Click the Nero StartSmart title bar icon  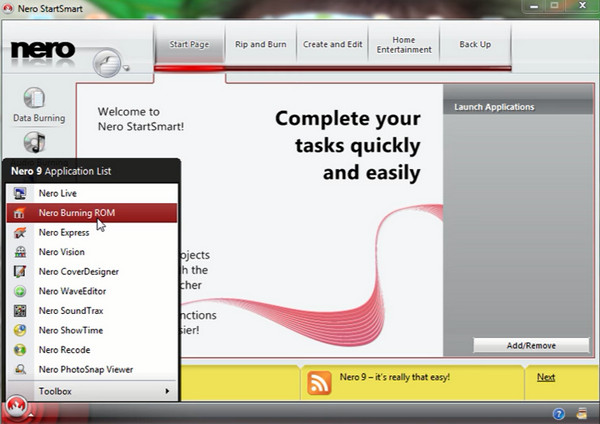point(8,8)
